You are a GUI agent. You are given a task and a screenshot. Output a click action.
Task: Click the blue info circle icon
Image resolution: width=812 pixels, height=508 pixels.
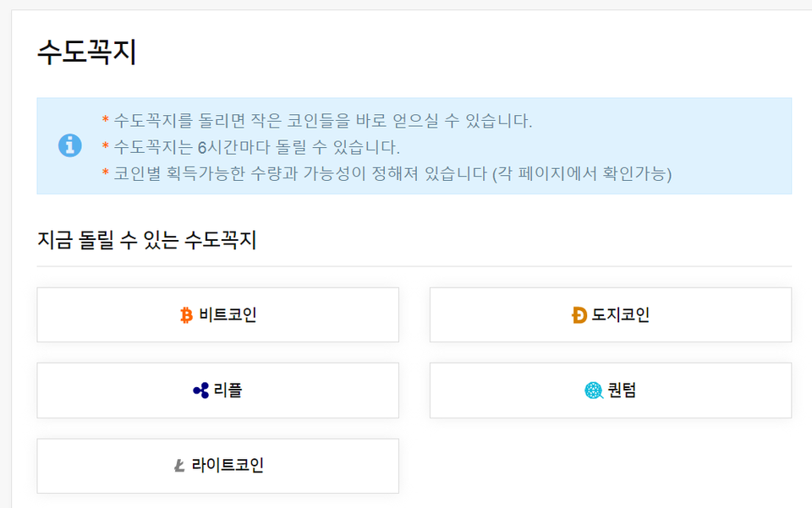coord(69,145)
